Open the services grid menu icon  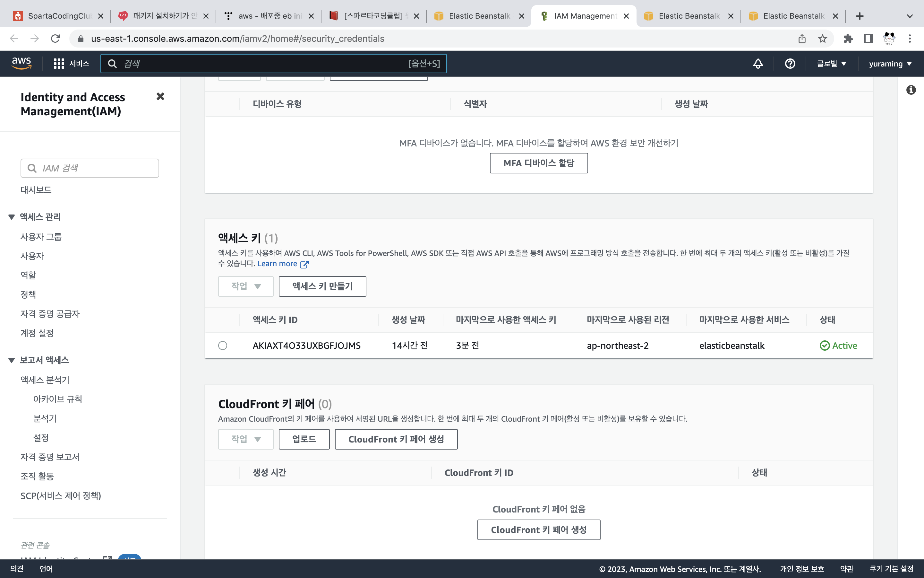coord(59,64)
